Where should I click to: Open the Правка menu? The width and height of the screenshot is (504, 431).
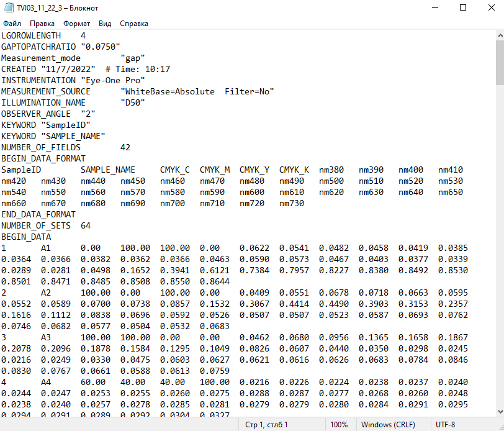(x=42, y=24)
